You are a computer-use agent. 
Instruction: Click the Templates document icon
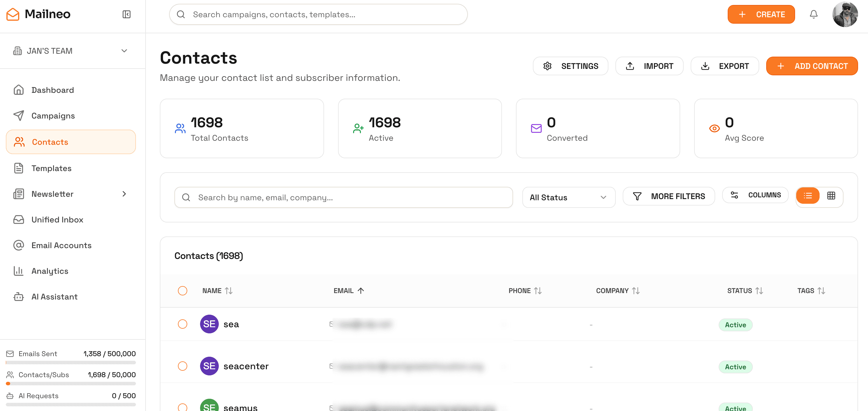(19, 168)
